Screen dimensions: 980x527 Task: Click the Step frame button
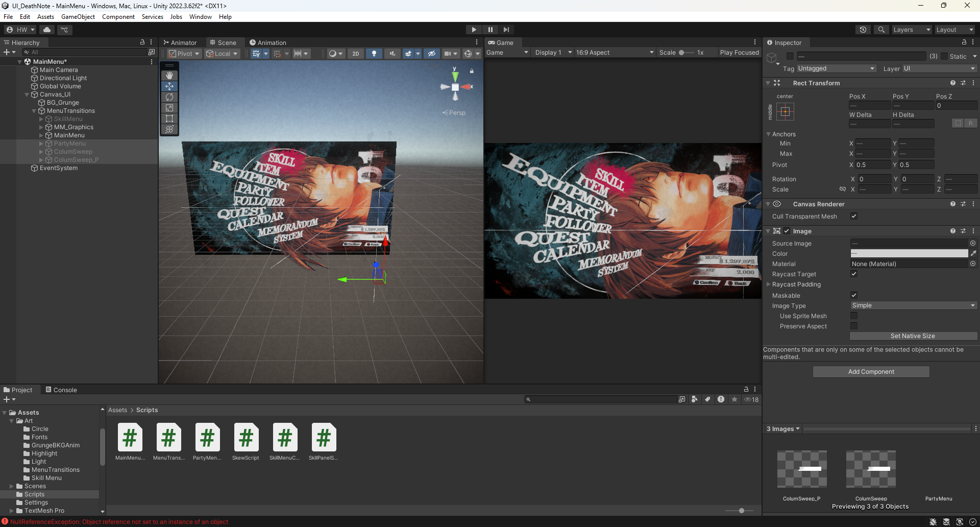pyautogui.click(x=506, y=30)
